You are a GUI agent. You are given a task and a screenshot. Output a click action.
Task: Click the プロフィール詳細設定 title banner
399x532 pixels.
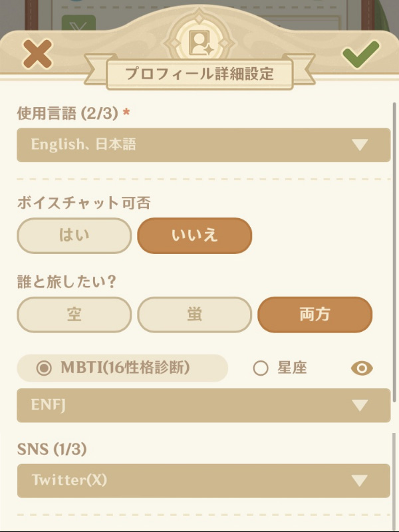click(x=199, y=73)
